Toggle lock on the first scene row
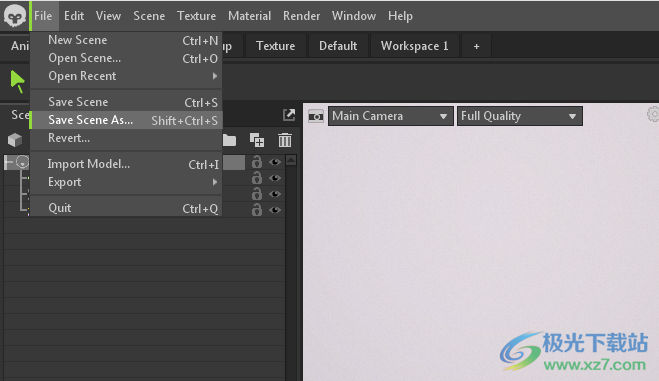Image resolution: width=659 pixels, height=381 pixels. pyautogui.click(x=257, y=162)
